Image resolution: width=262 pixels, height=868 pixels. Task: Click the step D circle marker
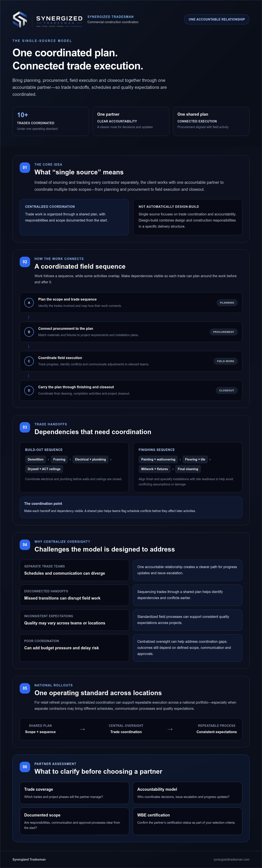click(x=29, y=390)
